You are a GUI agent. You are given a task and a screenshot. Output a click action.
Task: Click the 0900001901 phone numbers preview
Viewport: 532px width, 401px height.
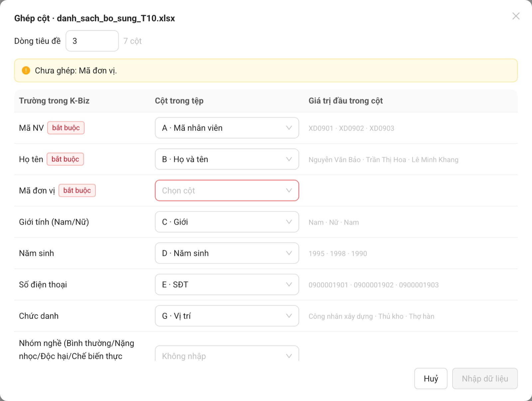point(373,285)
